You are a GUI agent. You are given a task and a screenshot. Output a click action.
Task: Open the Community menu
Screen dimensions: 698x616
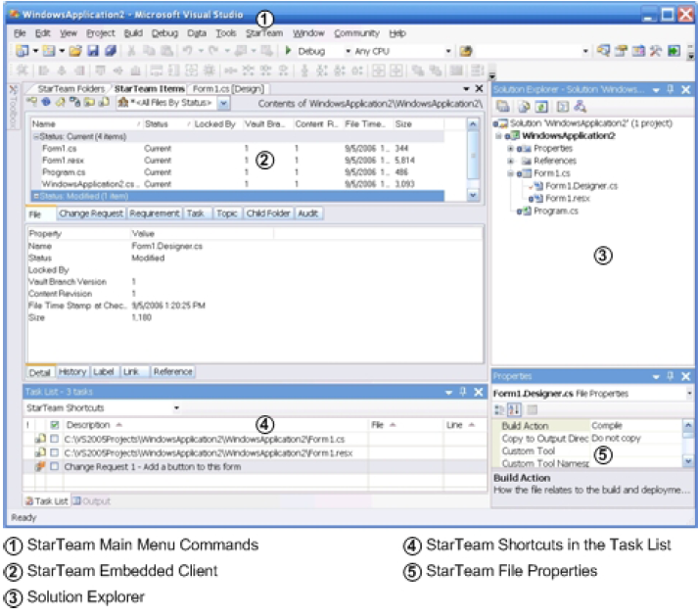click(x=356, y=33)
